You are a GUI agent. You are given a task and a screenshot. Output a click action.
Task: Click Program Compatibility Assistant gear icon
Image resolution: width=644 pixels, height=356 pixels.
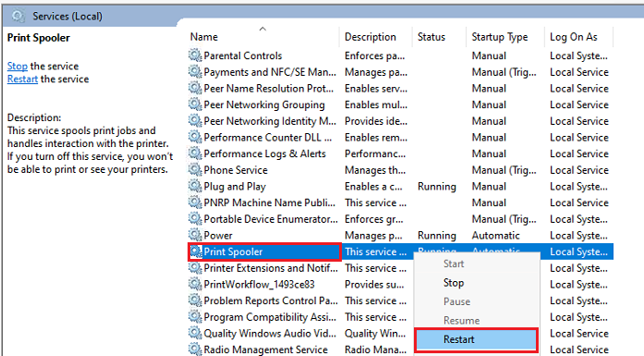pyautogui.click(x=195, y=317)
